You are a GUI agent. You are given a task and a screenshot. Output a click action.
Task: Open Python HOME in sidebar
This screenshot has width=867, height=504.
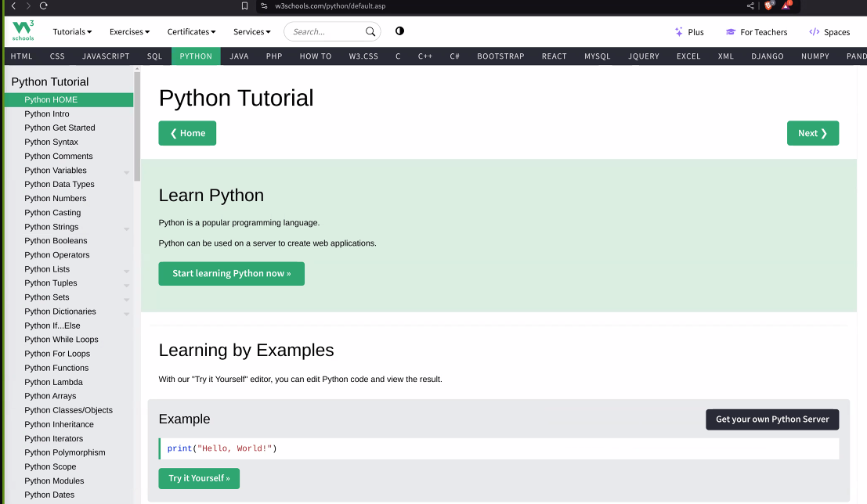(69, 99)
